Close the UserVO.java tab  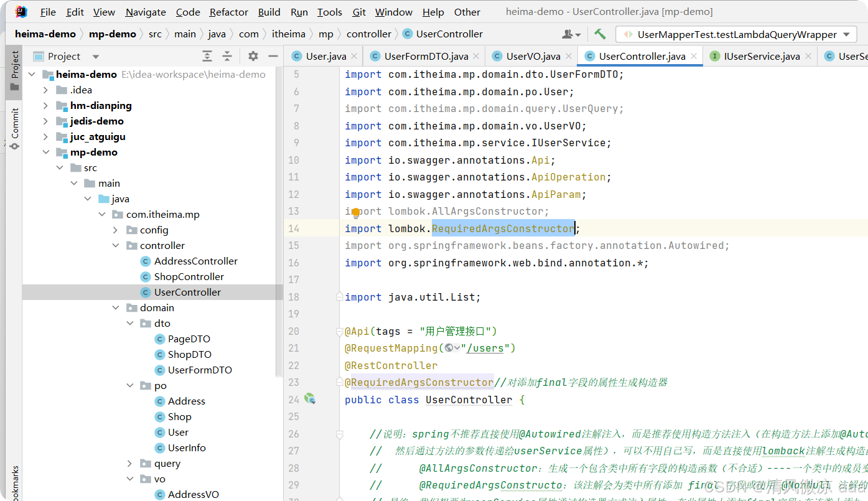pyautogui.click(x=568, y=56)
